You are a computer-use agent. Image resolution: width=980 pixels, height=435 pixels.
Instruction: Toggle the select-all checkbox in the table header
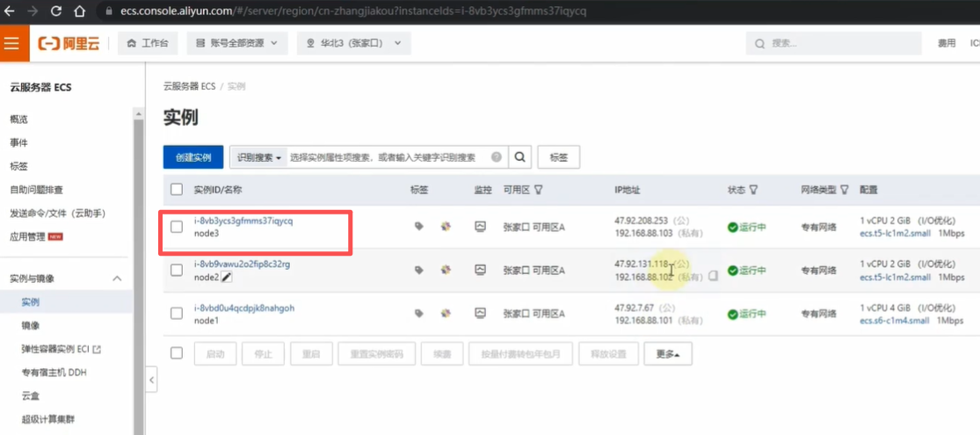177,189
